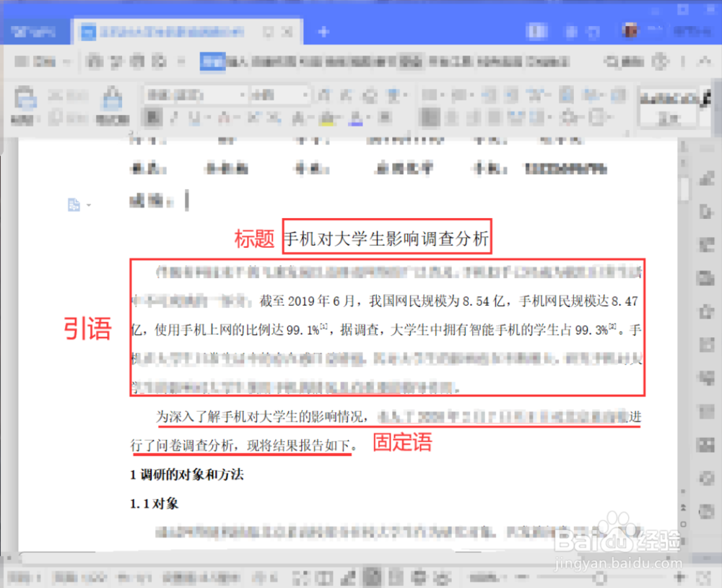722x588 pixels.
Task: Toggle bold formatting
Action: point(152,118)
